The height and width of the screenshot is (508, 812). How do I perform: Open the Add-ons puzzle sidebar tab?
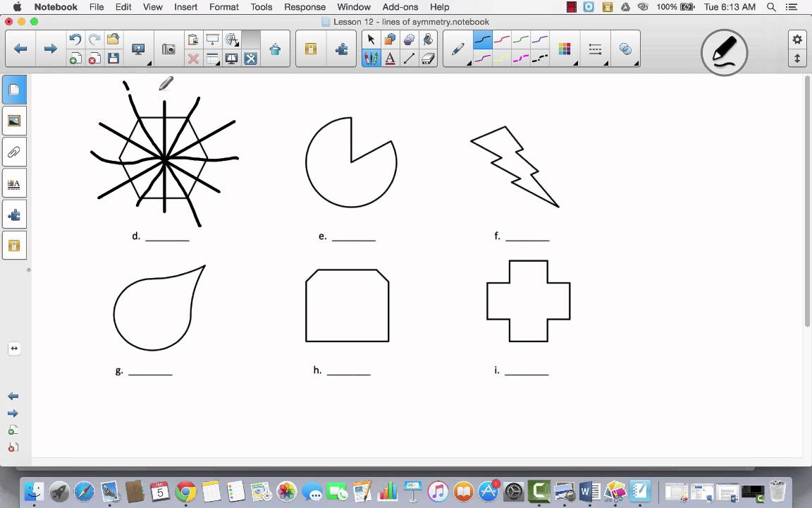pos(15,214)
